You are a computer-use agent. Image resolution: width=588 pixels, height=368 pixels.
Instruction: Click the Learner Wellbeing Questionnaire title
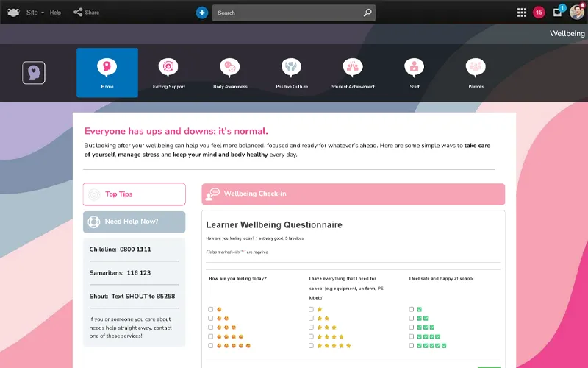click(274, 225)
